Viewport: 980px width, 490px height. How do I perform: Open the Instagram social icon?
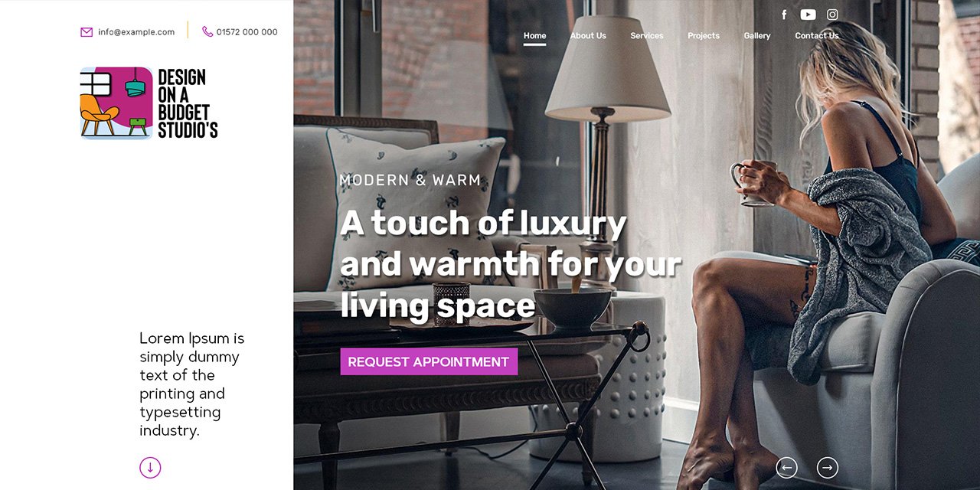click(x=832, y=15)
